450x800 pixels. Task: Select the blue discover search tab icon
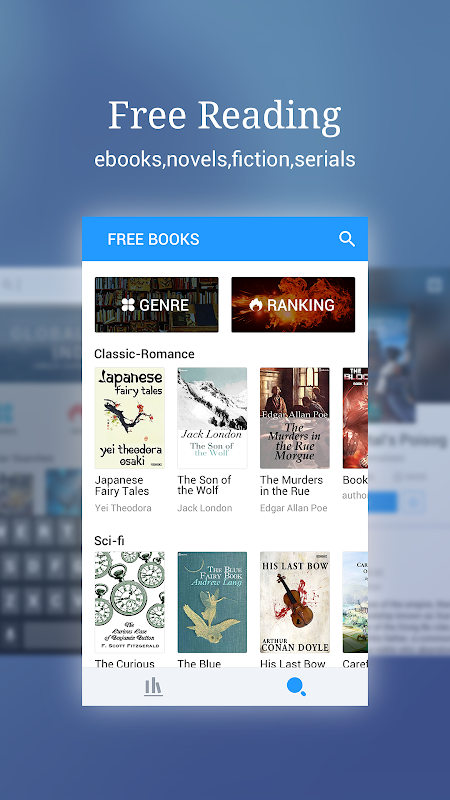pos(296,687)
